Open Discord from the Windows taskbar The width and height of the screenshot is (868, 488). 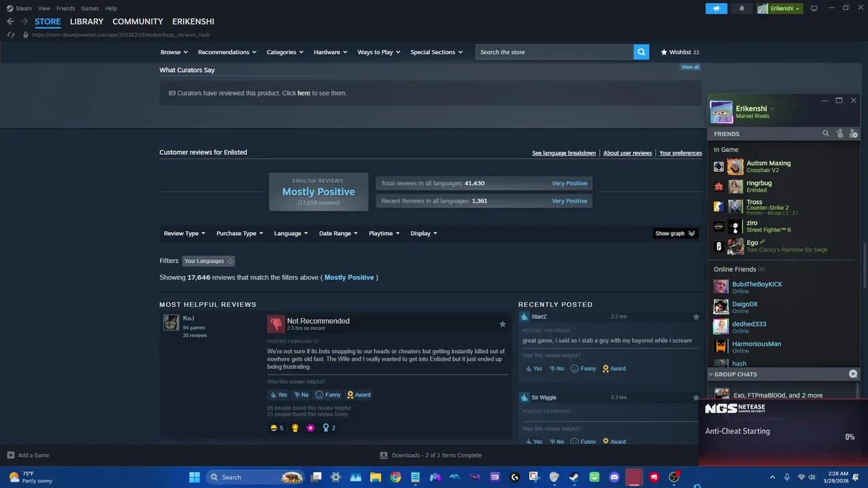point(614,477)
